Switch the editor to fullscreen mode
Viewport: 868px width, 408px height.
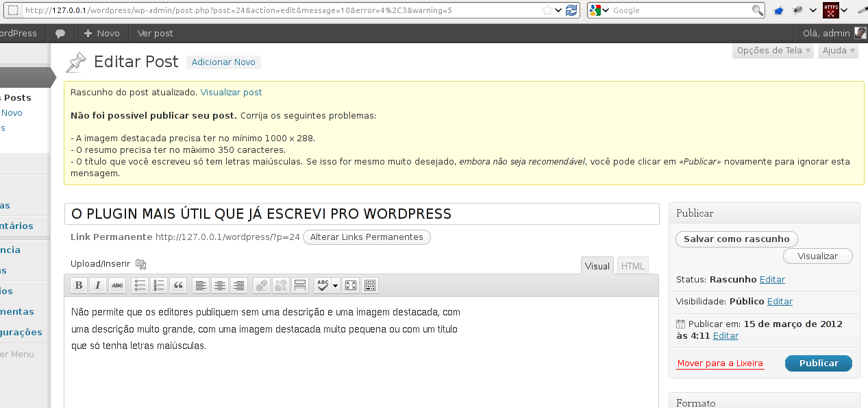(x=351, y=285)
